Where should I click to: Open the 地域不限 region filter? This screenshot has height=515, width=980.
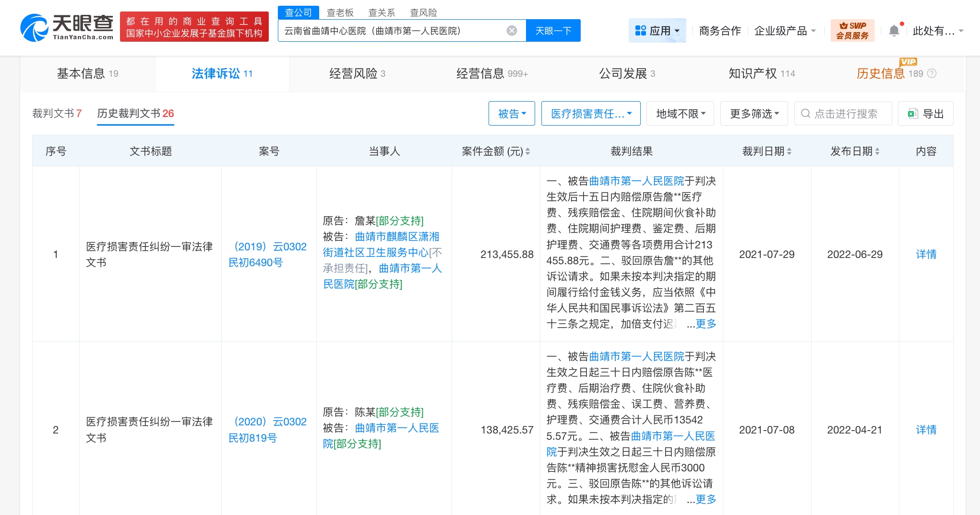(x=680, y=114)
